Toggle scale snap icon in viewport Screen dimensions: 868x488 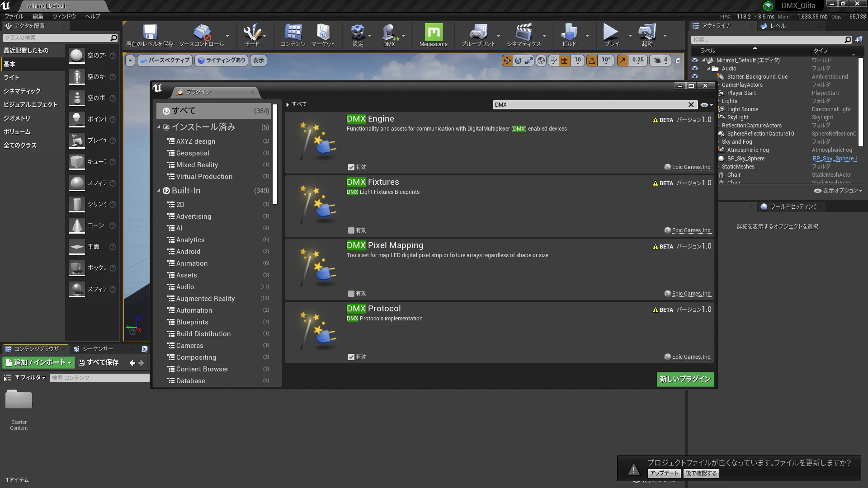click(x=623, y=61)
